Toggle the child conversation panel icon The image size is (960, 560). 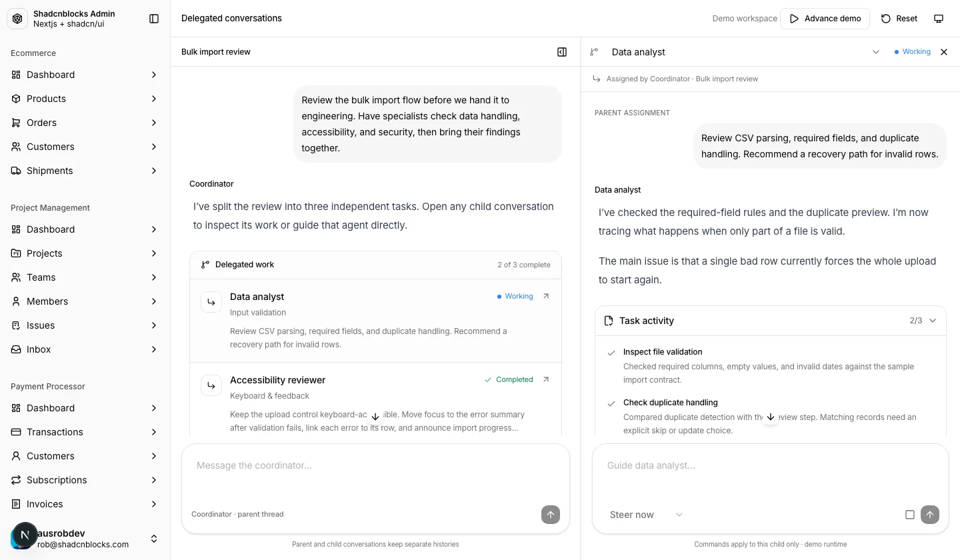562,52
